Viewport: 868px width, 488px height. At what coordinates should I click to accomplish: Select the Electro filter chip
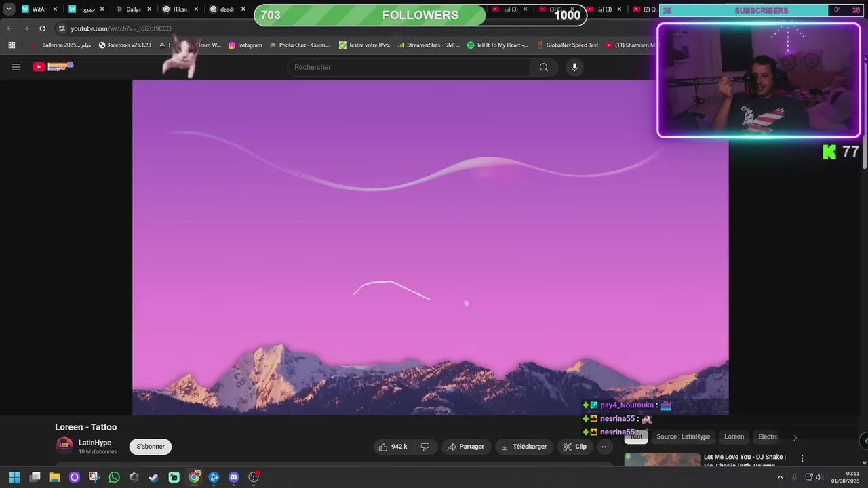point(768,437)
